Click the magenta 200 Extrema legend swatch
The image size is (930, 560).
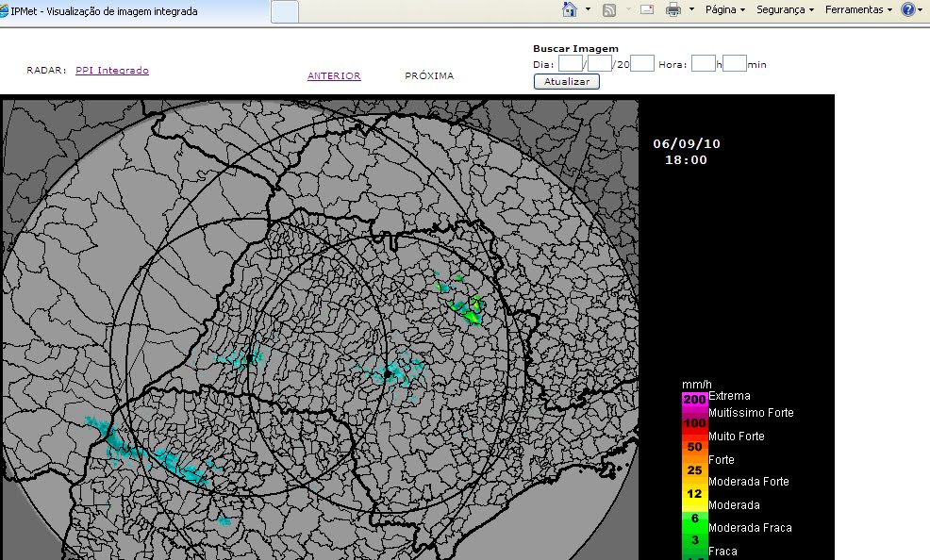click(694, 400)
